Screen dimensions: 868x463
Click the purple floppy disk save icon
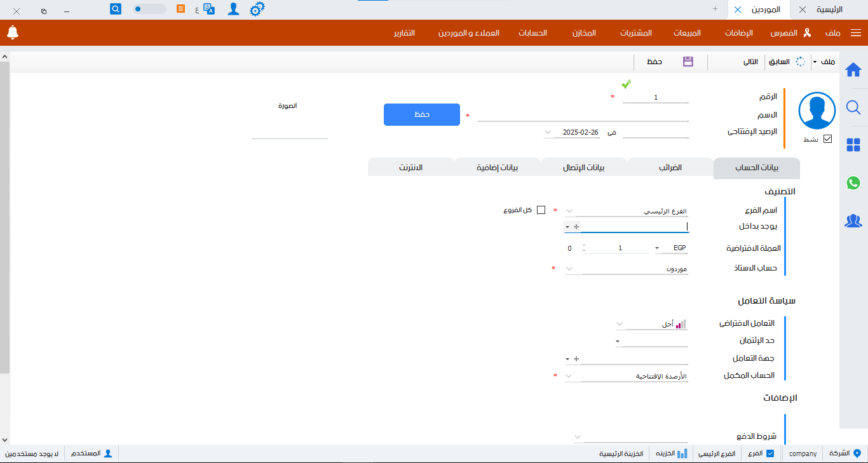688,62
